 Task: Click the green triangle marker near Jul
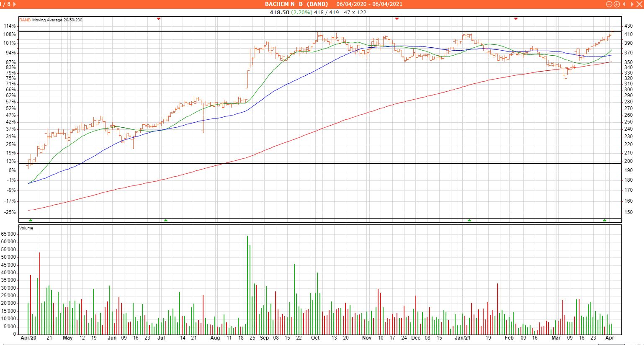tap(166, 220)
